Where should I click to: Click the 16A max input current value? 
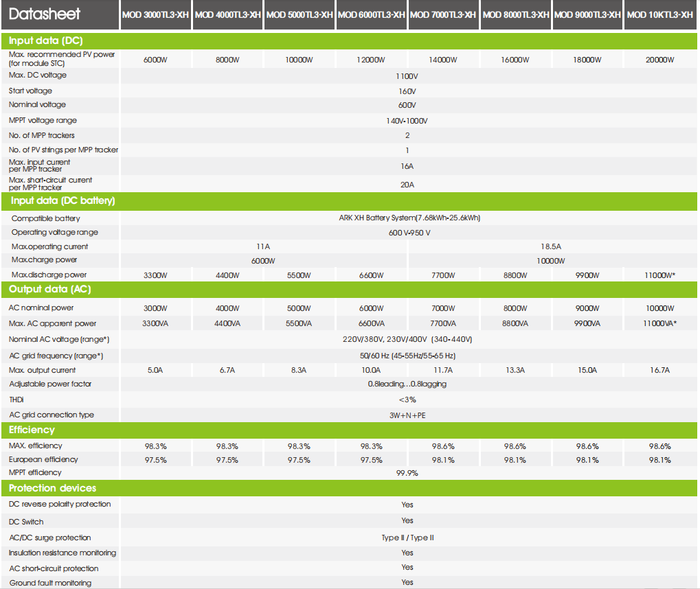coord(407,166)
